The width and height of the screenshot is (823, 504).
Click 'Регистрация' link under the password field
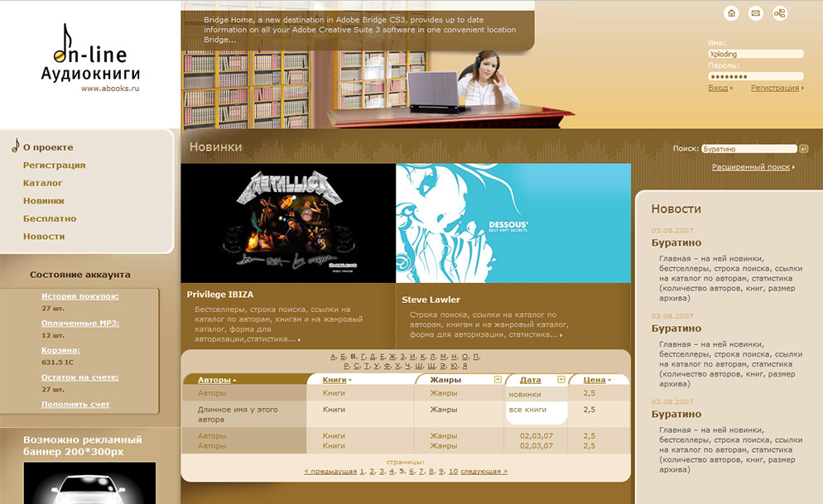(775, 88)
